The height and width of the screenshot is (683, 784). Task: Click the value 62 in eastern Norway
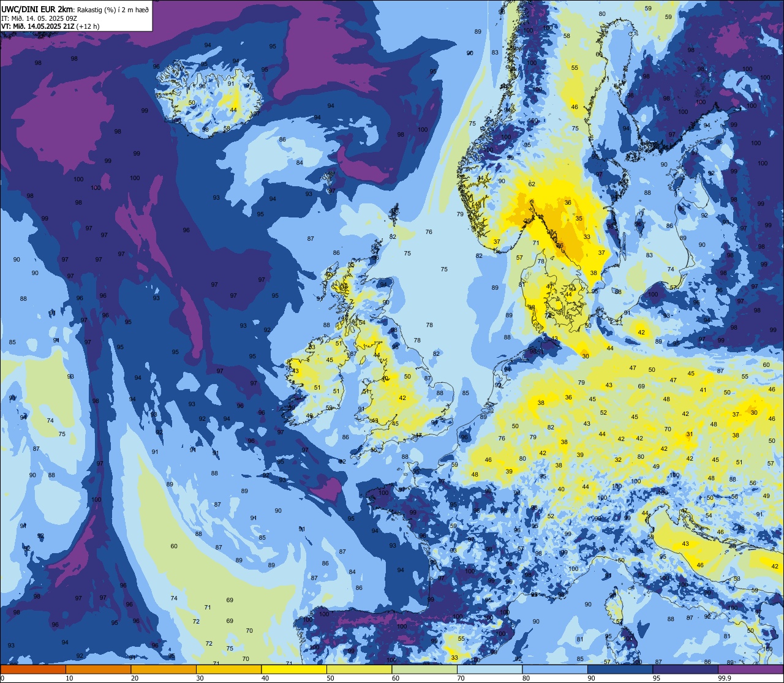click(x=532, y=184)
